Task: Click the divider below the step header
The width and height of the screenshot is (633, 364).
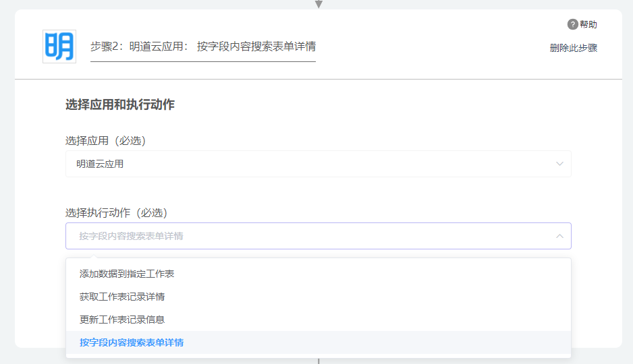Action: click(x=318, y=80)
